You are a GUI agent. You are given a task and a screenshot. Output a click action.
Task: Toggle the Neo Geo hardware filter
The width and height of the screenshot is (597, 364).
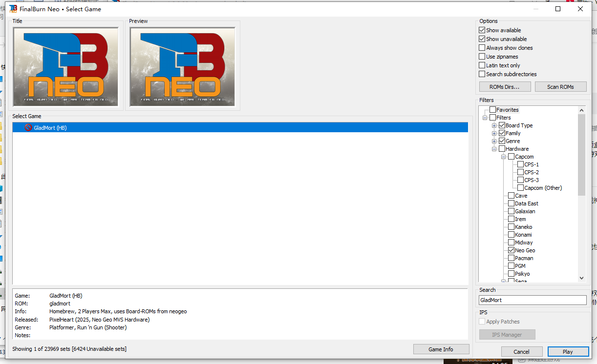[x=511, y=250]
